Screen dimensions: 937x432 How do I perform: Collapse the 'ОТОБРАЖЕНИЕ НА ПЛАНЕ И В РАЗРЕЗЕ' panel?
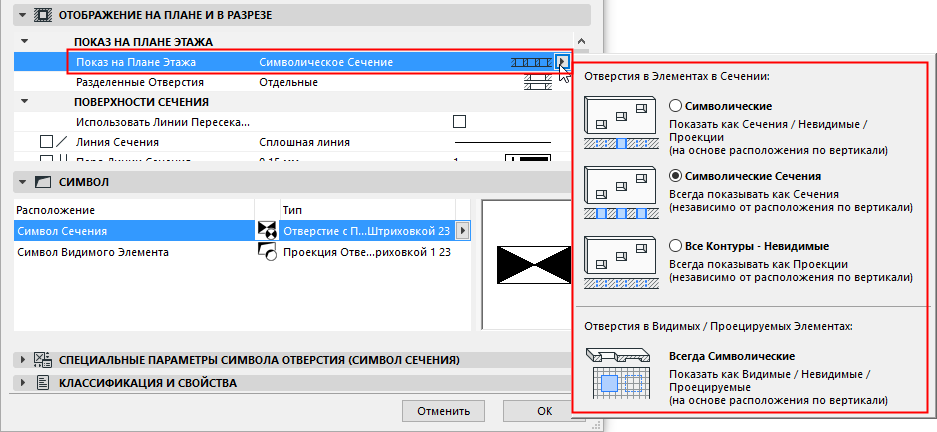[23, 16]
